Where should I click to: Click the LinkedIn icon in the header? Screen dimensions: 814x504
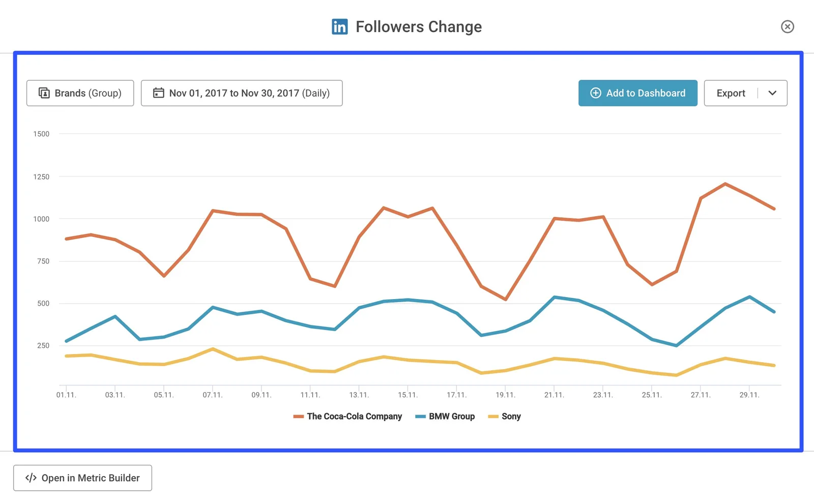click(x=339, y=26)
